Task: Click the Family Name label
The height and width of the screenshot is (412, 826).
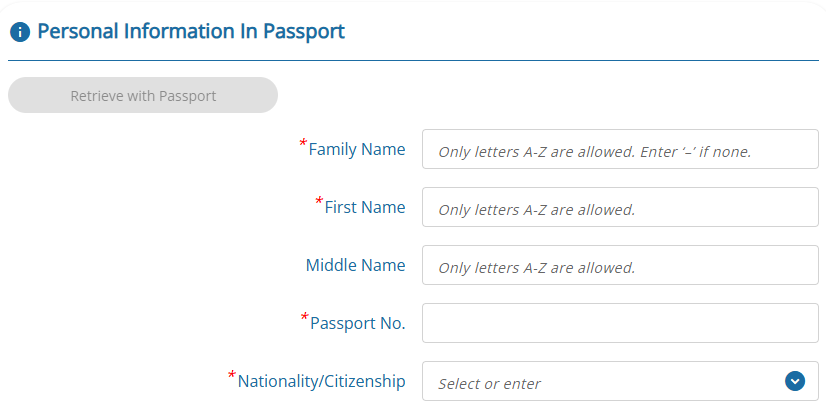Action: coord(357,150)
